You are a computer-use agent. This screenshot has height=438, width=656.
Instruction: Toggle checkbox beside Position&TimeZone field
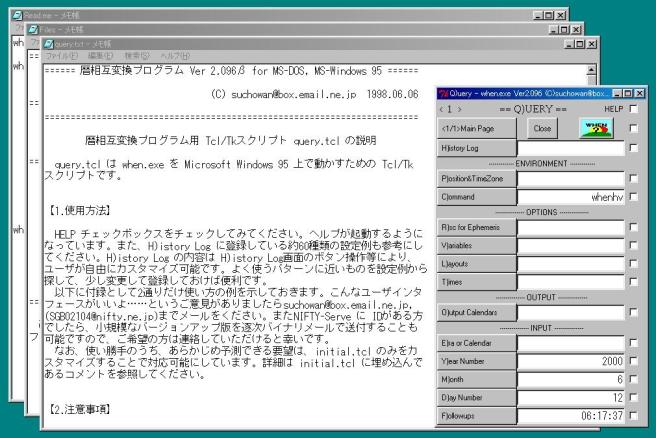click(633, 179)
